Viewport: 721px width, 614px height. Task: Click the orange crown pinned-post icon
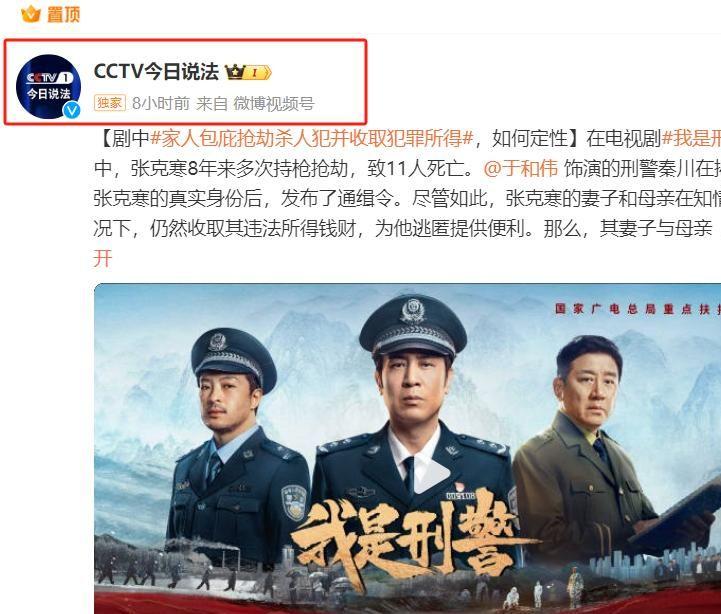31,14
